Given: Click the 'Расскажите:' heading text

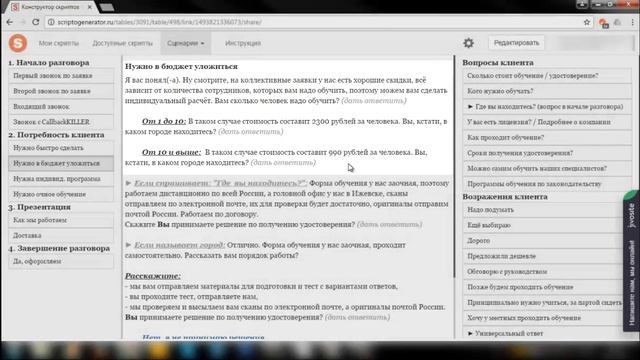Looking at the screenshot, I should tap(153, 276).
